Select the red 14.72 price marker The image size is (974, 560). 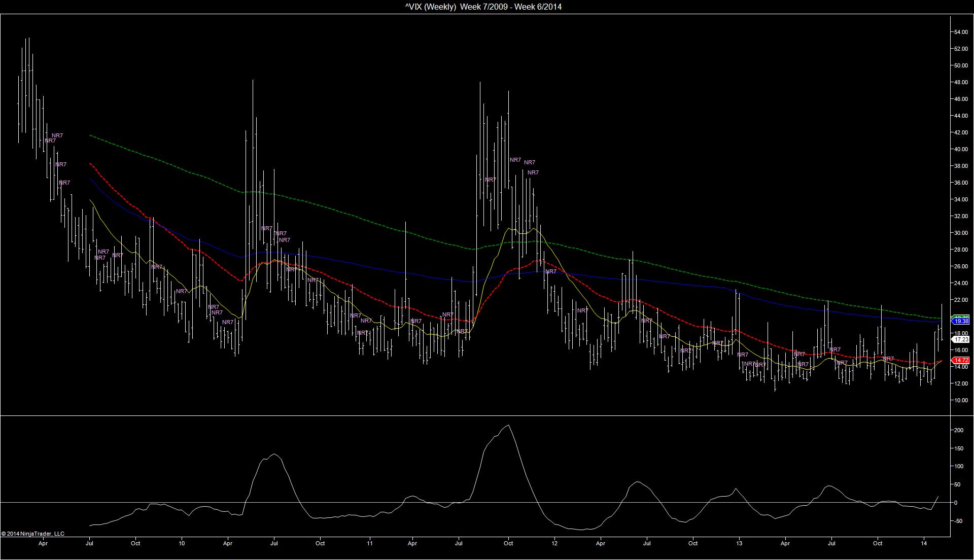(960, 360)
